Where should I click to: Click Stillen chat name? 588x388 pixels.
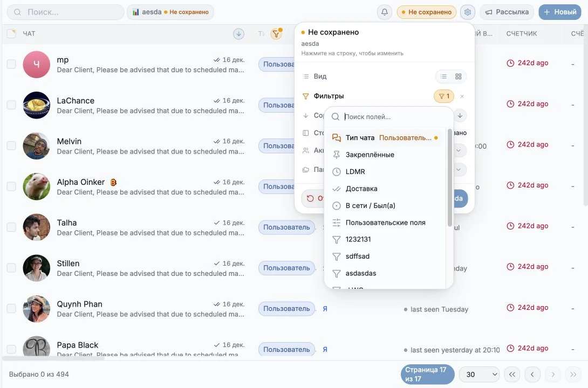pos(69,264)
